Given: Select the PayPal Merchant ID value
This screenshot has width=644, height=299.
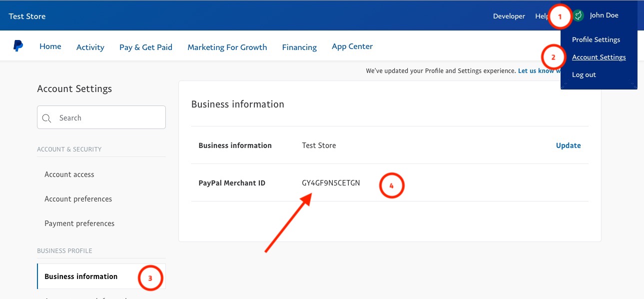Looking at the screenshot, I should [331, 183].
